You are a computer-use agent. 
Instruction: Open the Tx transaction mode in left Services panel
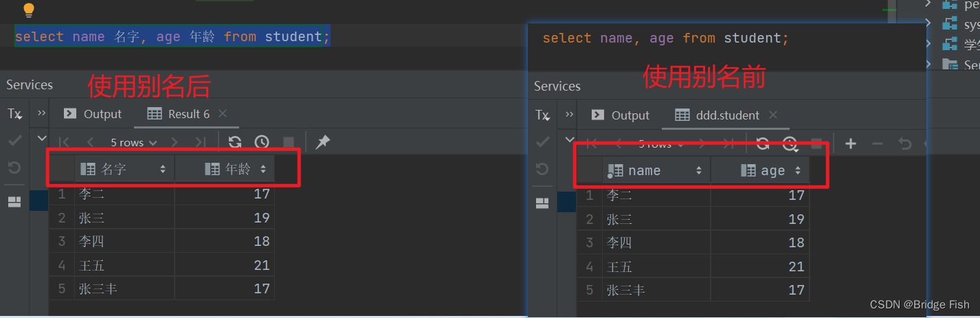coord(14,114)
